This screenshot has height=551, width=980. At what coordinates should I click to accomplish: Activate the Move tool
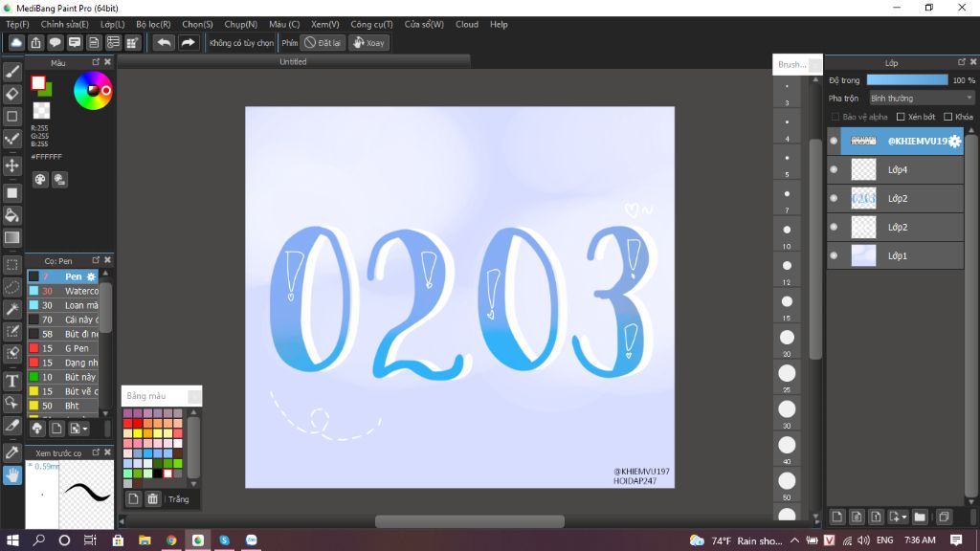coord(11,165)
